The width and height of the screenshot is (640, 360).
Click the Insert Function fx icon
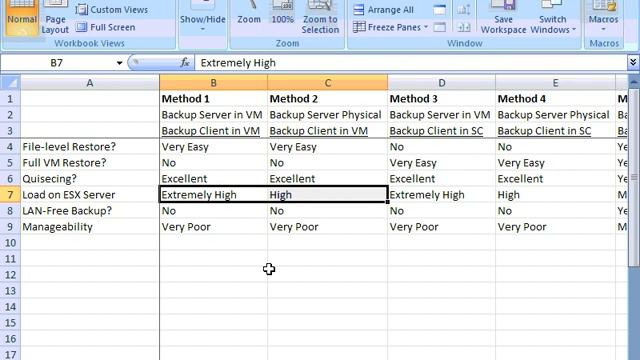pos(185,62)
